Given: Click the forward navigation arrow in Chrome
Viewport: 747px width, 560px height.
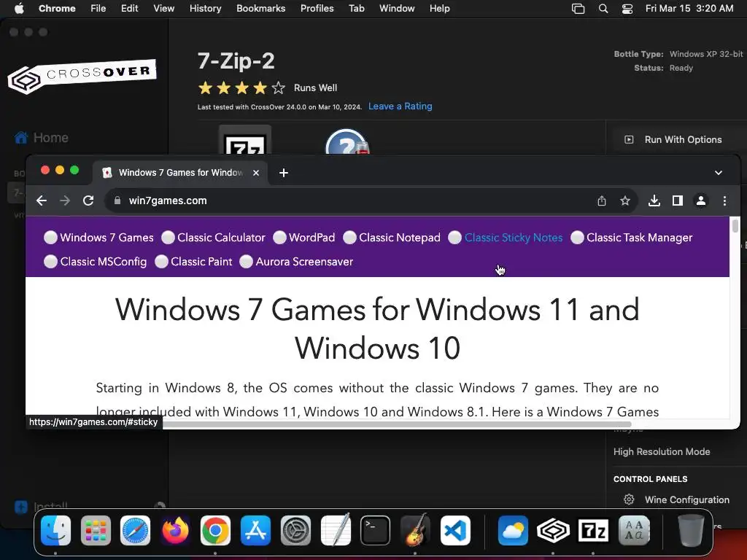Looking at the screenshot, I should [65, 201].
